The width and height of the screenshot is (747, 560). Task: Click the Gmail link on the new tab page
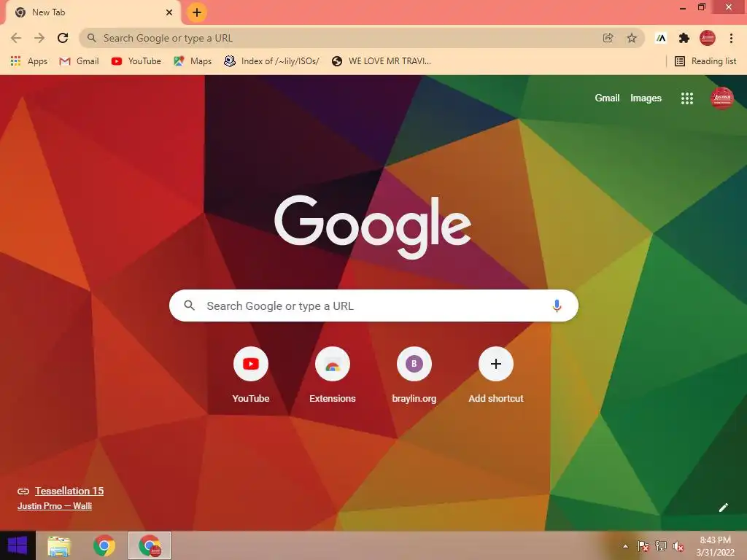tap(607, 98)
